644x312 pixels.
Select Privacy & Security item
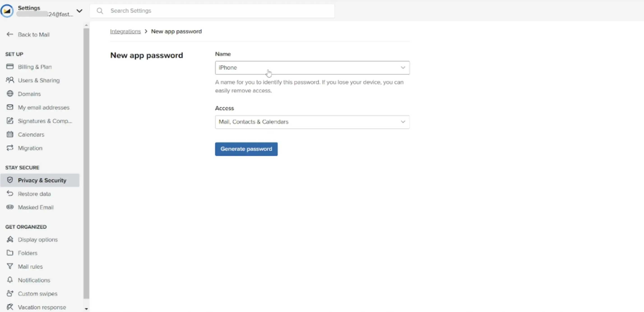point(40,180)
